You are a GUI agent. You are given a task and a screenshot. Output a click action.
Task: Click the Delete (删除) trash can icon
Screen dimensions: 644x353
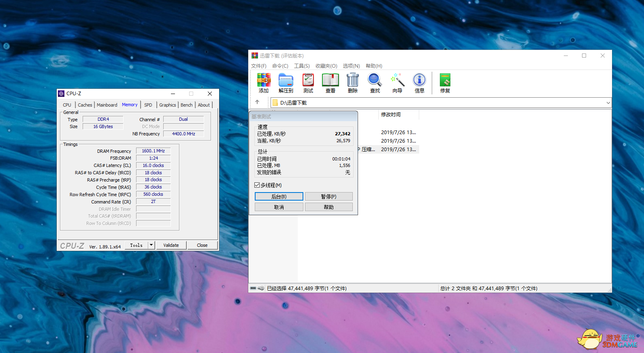tap(353, 83)
